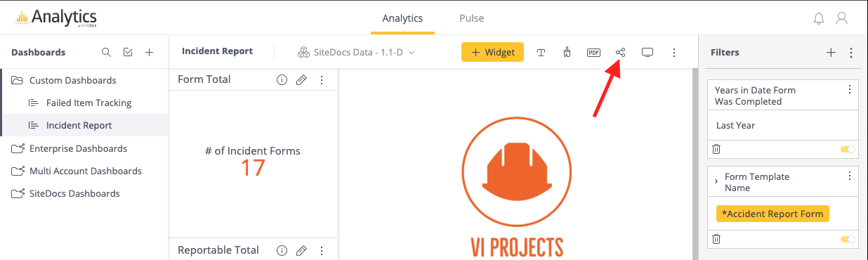
Task: Click the + Widget button
Action: click(492, 52)
